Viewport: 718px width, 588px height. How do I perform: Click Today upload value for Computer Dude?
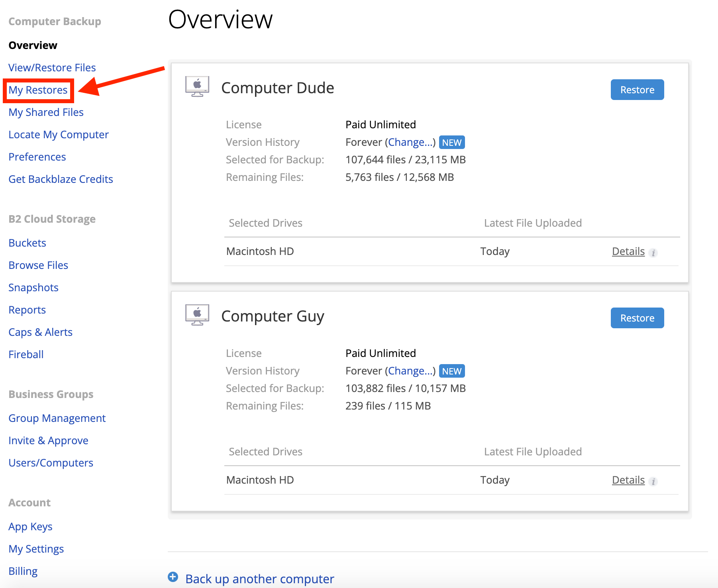[x=495, y=251]
